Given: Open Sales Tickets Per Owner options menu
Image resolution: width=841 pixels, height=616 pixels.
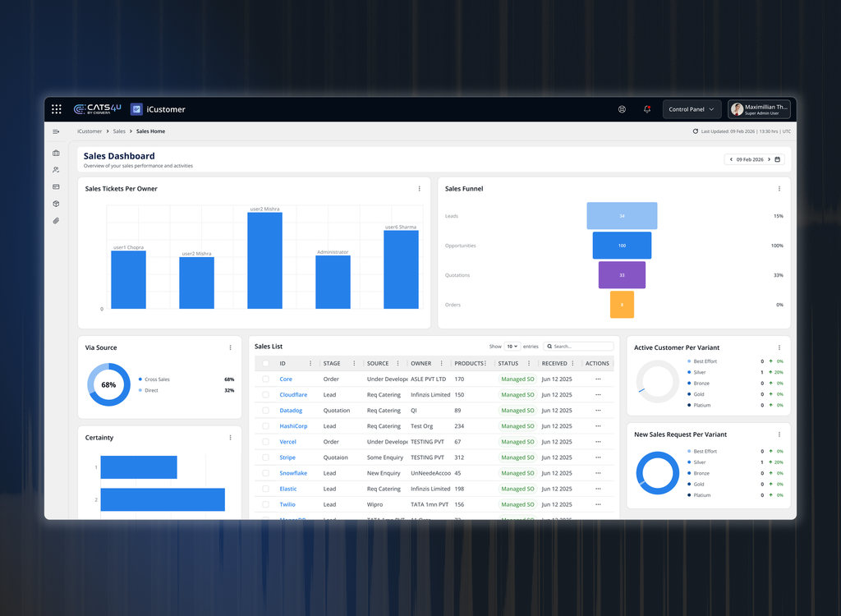Looking at the screenshot, I should [420, 189].
